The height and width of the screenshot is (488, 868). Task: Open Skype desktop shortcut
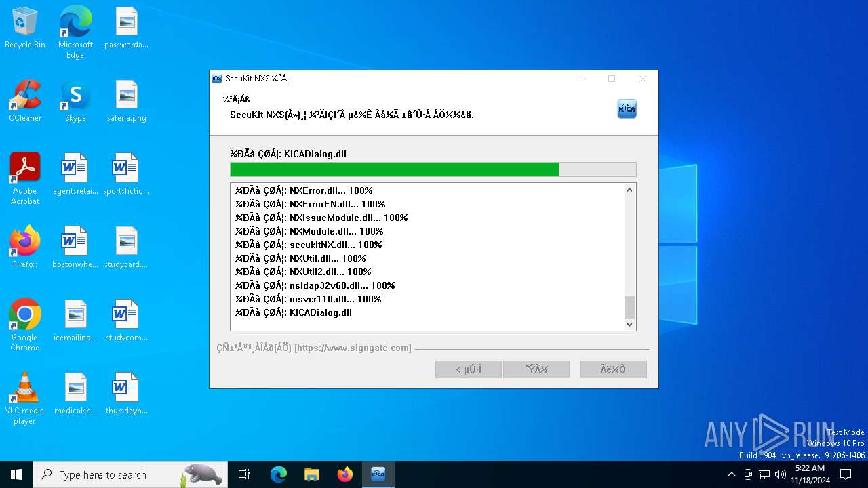[x=75, y=102]
